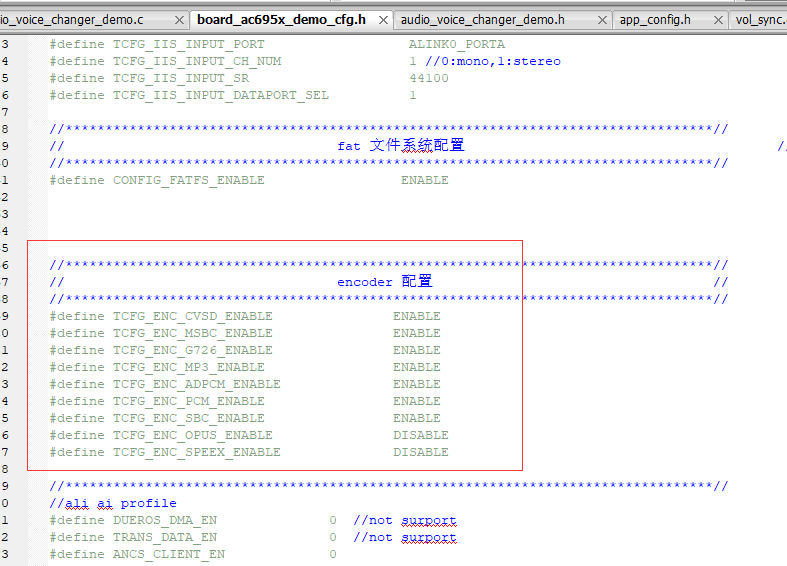
Task: Click ENABLE value for TCFG_ENC_MP3_ENABLE
Action: [417, 367]
